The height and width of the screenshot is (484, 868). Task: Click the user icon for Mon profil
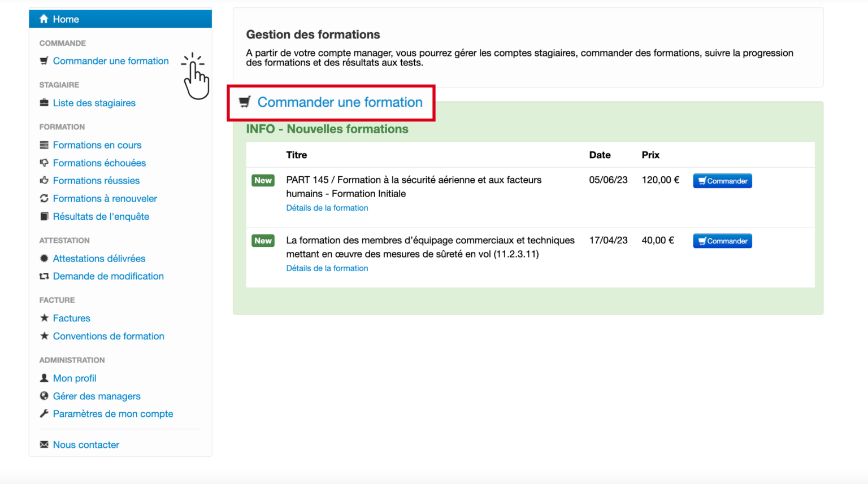click(x=44, y=378)
